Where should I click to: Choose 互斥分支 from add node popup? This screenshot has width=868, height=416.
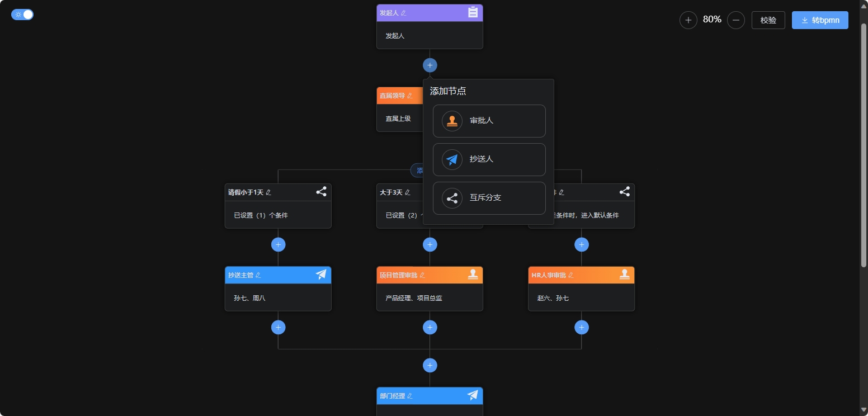tap(489, 198)
